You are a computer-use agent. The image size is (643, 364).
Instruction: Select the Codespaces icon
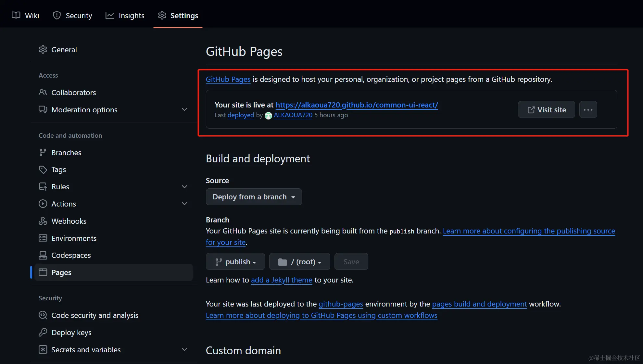pos(43,255)
